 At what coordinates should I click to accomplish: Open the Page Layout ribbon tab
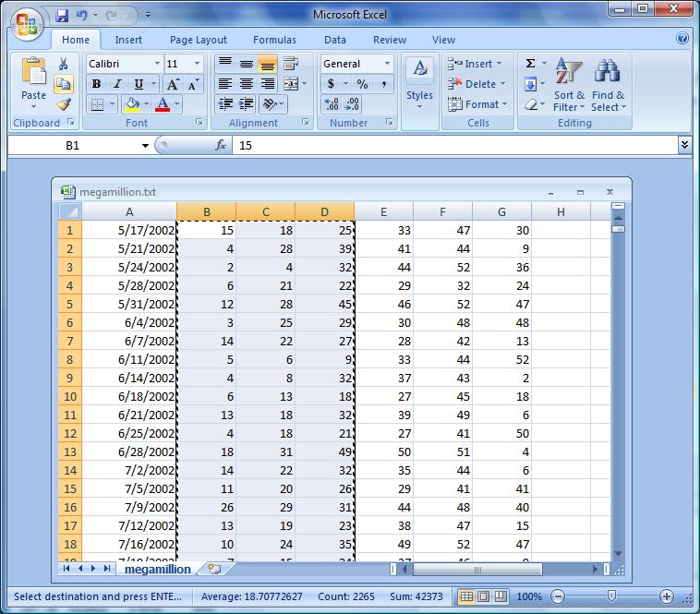pyautogui.click(x=199, y=40)
